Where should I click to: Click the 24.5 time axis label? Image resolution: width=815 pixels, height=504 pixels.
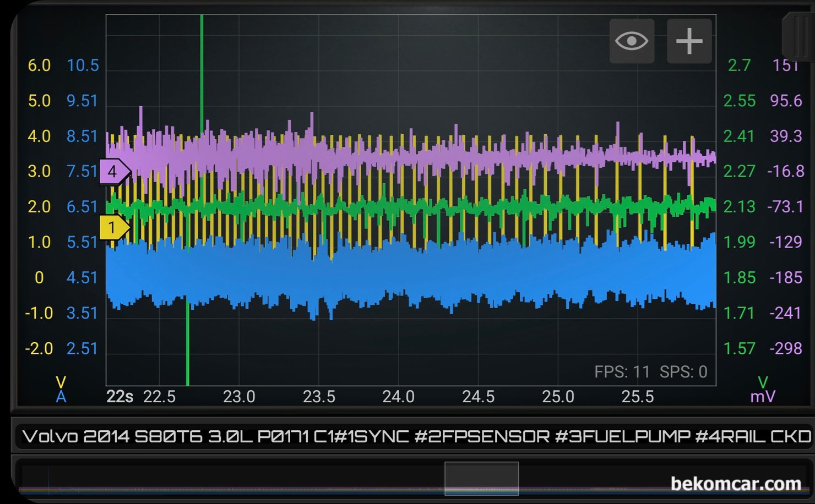pyautogui.click(x=478, y=397)
